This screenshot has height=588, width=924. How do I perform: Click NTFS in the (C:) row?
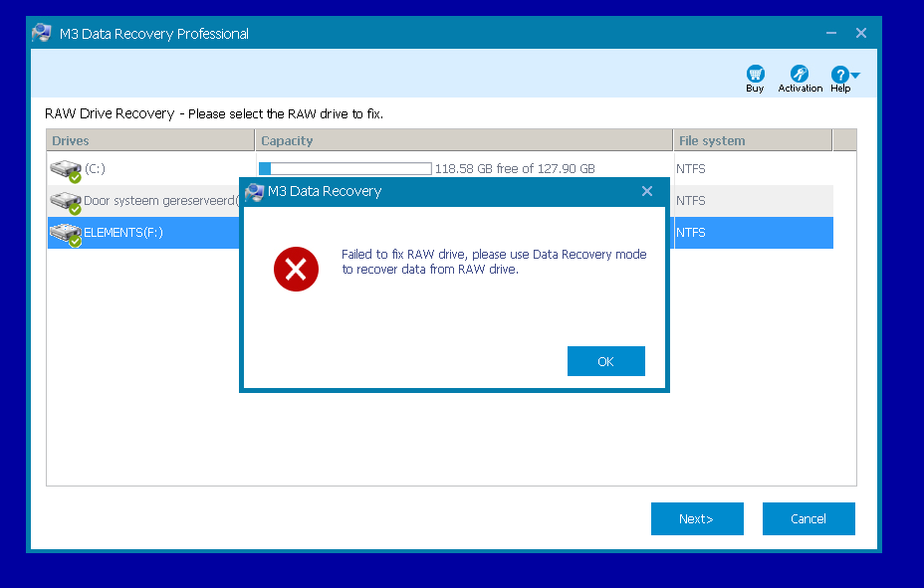[691, 169]
